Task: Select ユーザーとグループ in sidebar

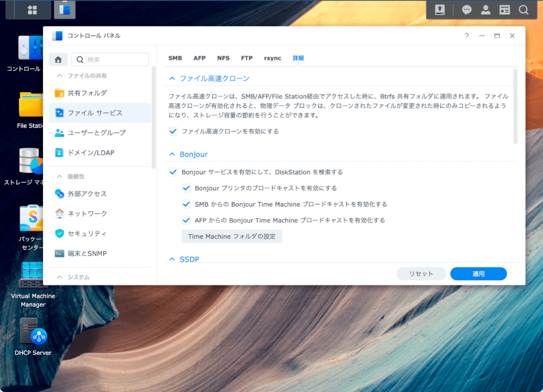Action: pyautogui.click(x=100, y=133)
